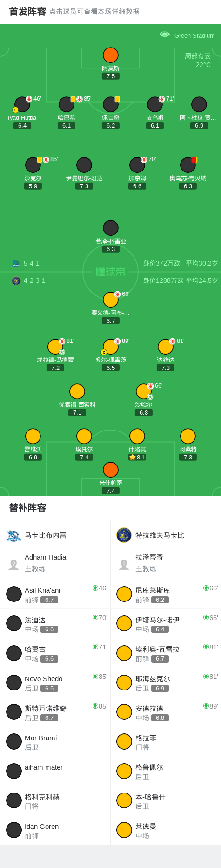Tap goalkeeper 阿莫斯 player icon

click(x=111, y=55)
